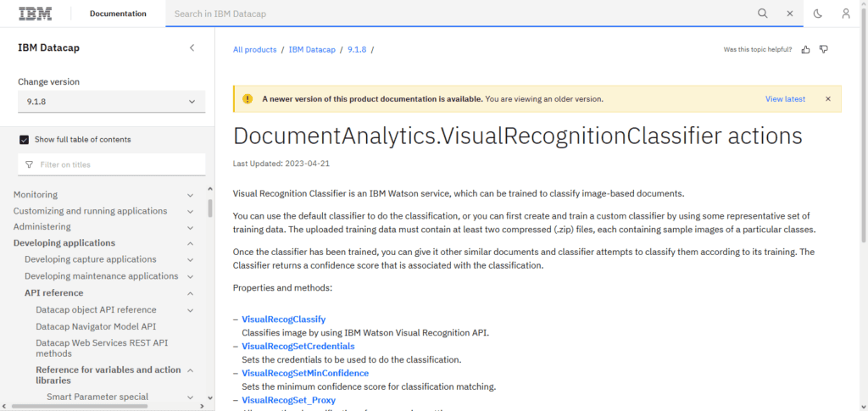Click the search magnifier icon
The image size is (868, 411).
[763, 14]
